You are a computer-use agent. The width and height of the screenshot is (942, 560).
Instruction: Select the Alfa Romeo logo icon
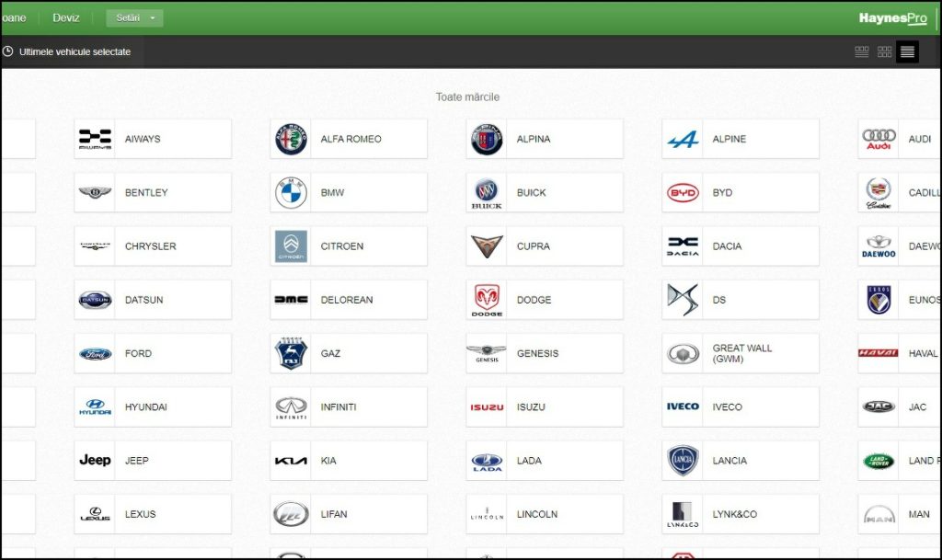[x=291, y=139]
